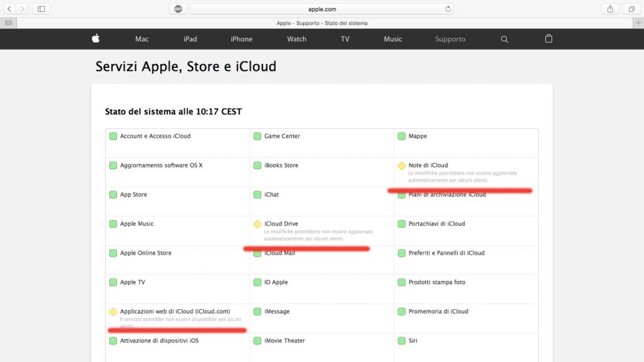
Task: Open the Supporto menu item
Action: click(450, 38)
